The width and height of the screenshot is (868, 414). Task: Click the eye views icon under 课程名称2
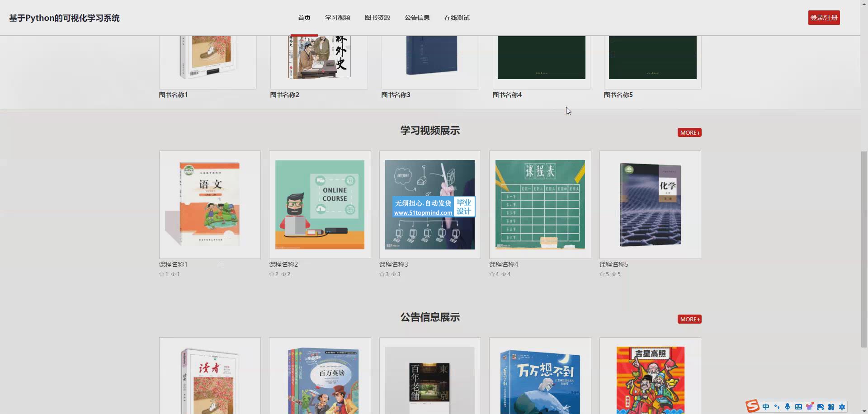283,274
